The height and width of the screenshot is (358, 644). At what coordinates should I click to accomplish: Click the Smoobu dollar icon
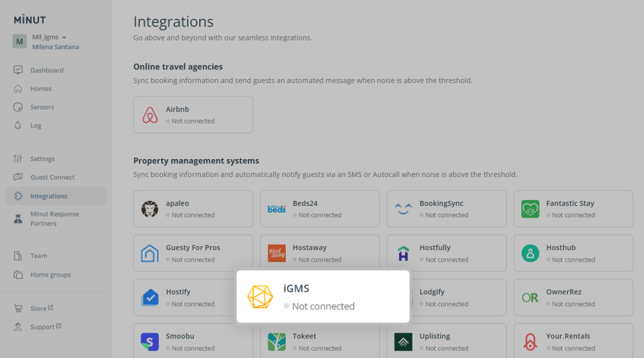point(149,341)
